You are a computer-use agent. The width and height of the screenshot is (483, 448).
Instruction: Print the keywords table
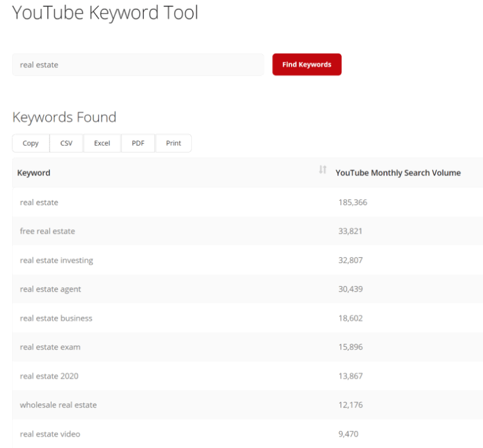pyautogui.click(x=173, y=144)
